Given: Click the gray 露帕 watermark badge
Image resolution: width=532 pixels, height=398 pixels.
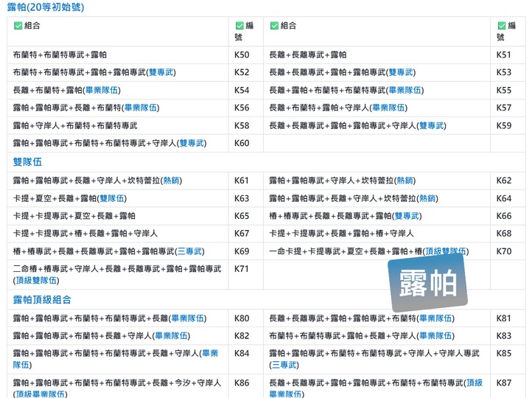Looking at the screenshot, I should pos(428,283).
